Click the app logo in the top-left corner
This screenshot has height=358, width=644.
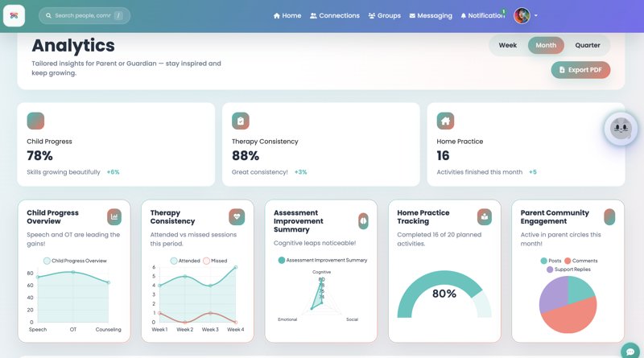pyautogui.click(x=14, y=15)
